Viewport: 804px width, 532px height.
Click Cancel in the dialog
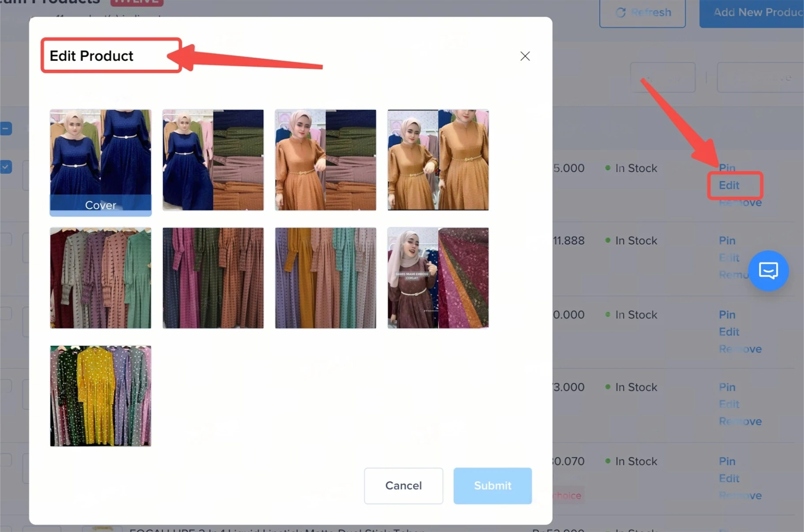[403, 486]
